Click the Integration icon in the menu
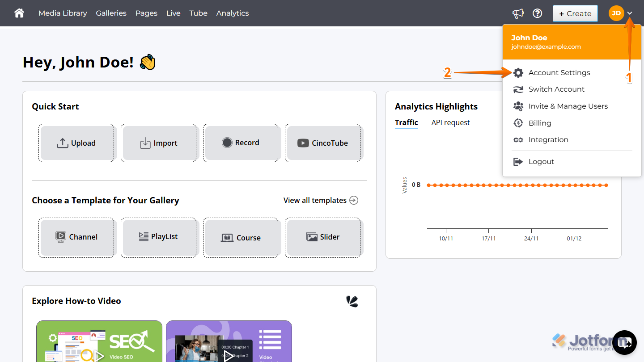644x362 pixels. coord(518,139)
